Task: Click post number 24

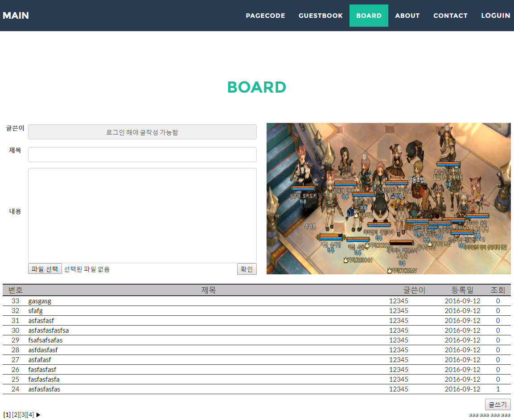Action: (x=16, y=390)
